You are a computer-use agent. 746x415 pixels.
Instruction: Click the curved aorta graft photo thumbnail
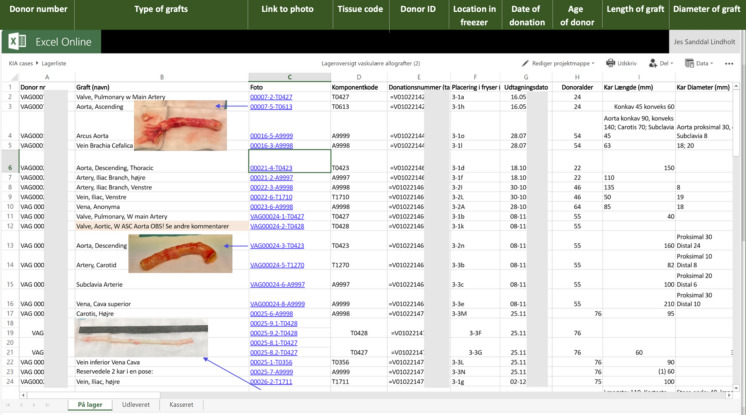[181, 252]
